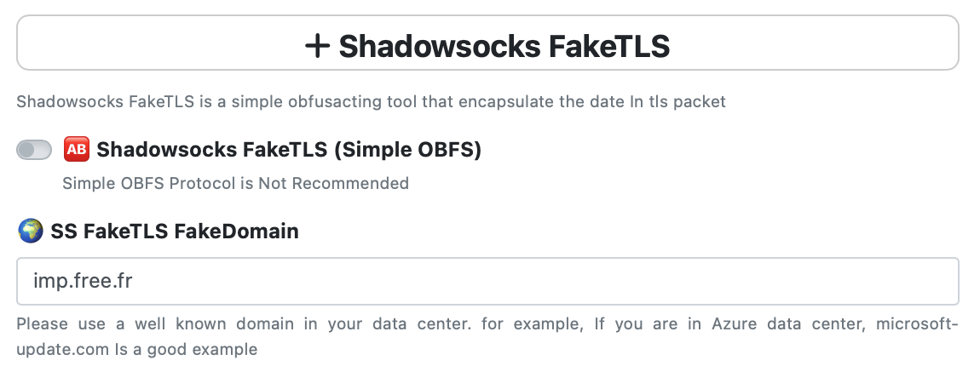Image resolution: width=980 pixels, height=383 pixels.
Task: Click the gray knob of the OBFS switch
Action: (x=27, y=150)
